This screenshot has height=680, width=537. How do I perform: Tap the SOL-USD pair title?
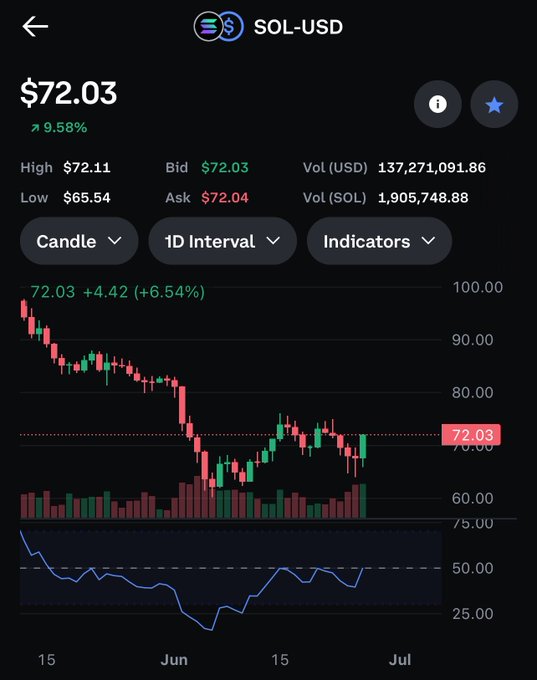pyautogui.click(x=298, y=27)
